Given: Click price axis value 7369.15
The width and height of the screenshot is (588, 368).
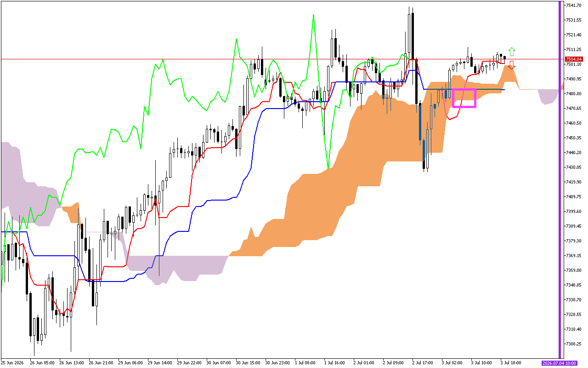Looking at the screenshot, I should 574,256.
